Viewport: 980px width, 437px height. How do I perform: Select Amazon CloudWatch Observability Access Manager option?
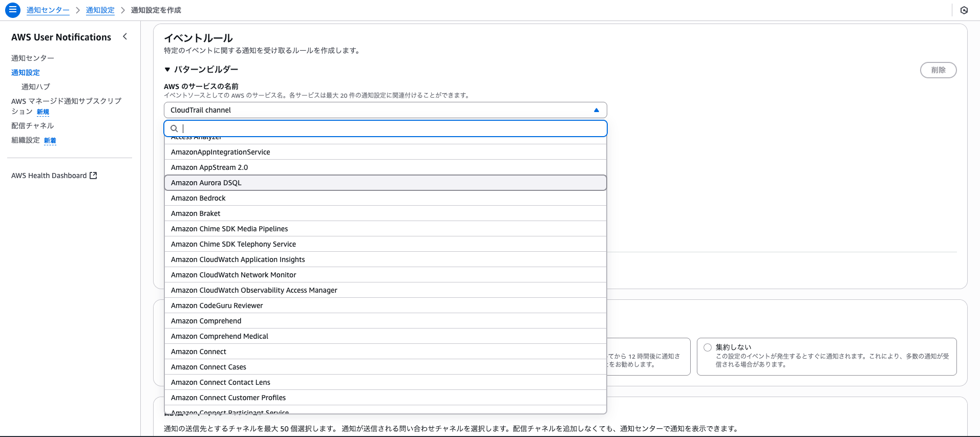click(385, 290)
